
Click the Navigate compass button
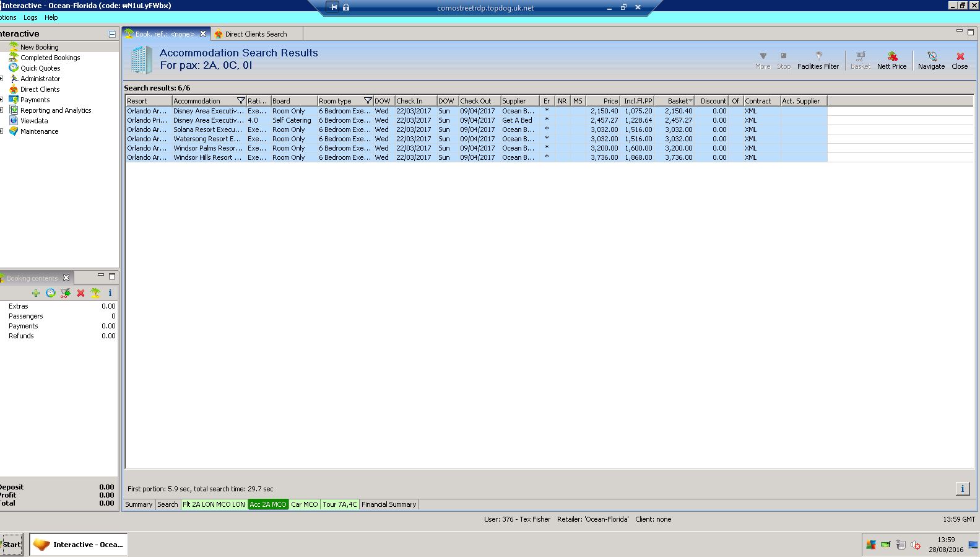[x=931, y=60]
